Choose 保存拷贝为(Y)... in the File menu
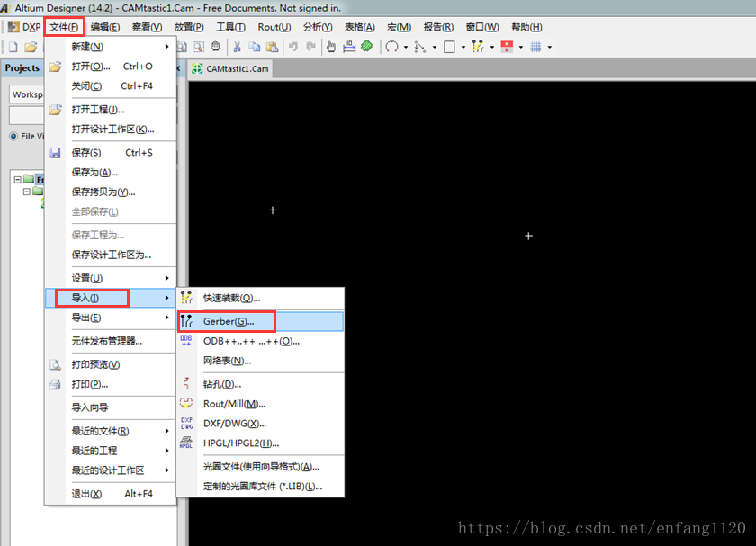The height and width of the screenshot is (546, 756). point(111,192)
